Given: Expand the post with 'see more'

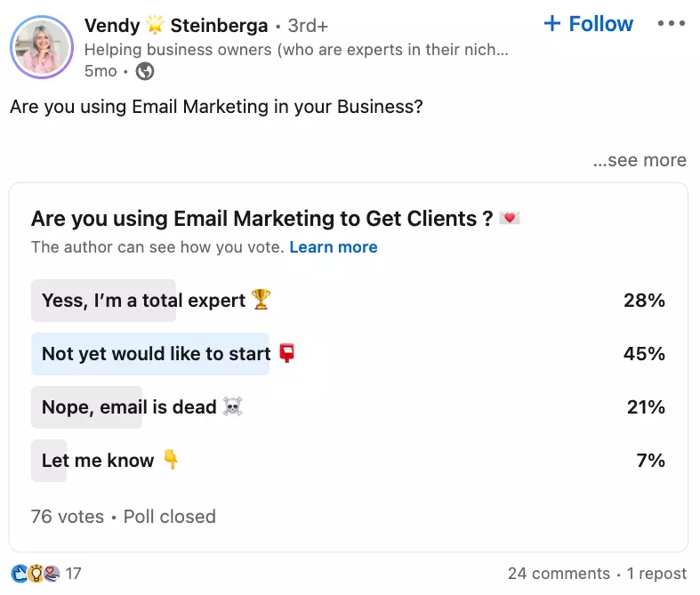Looking at the screenshot, I should pos(640,160).
